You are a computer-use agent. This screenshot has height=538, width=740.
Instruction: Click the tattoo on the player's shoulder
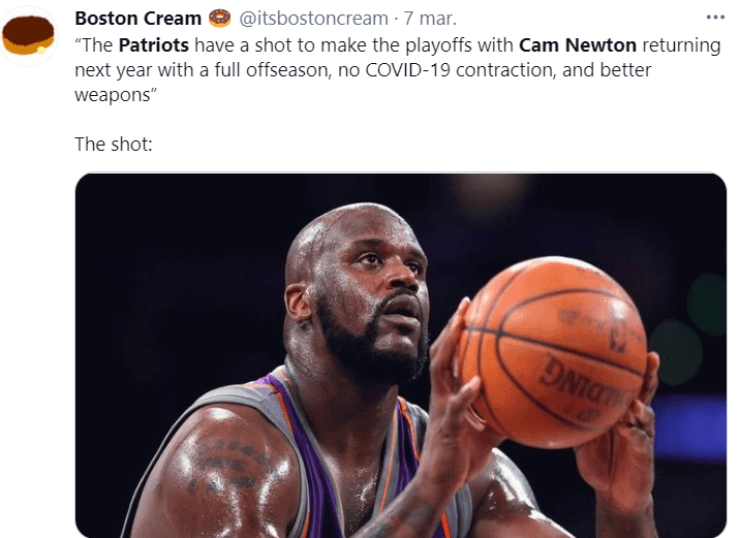coord(227,465)
